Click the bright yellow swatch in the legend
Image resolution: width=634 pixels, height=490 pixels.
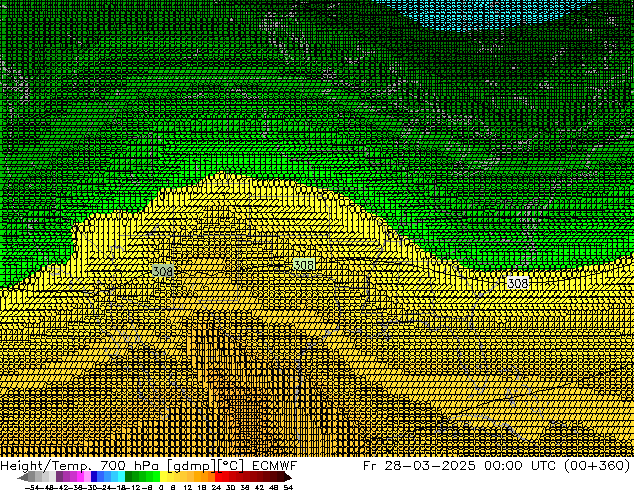click(163, 477)
